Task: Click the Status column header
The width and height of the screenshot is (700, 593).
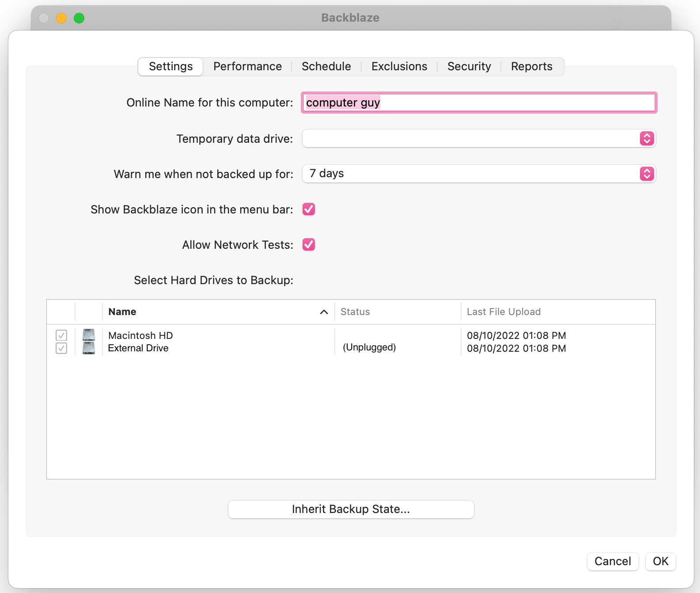Action: [x=397, y=312]
